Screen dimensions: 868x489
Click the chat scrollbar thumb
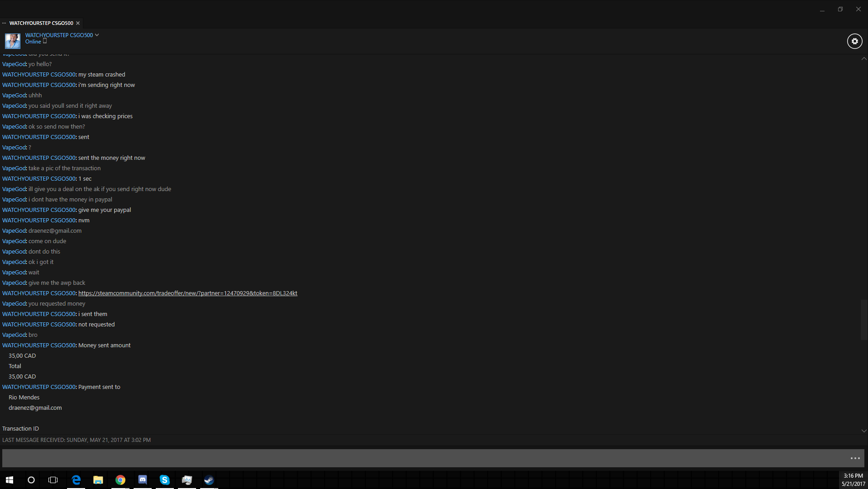point(864,319)
